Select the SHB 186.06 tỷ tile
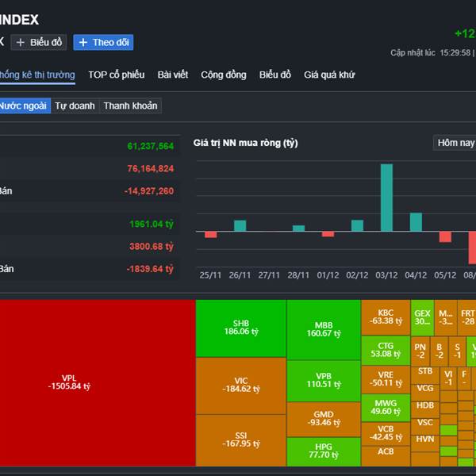The width and height of the screenshot is (476, 476). [x=241, y=328]
